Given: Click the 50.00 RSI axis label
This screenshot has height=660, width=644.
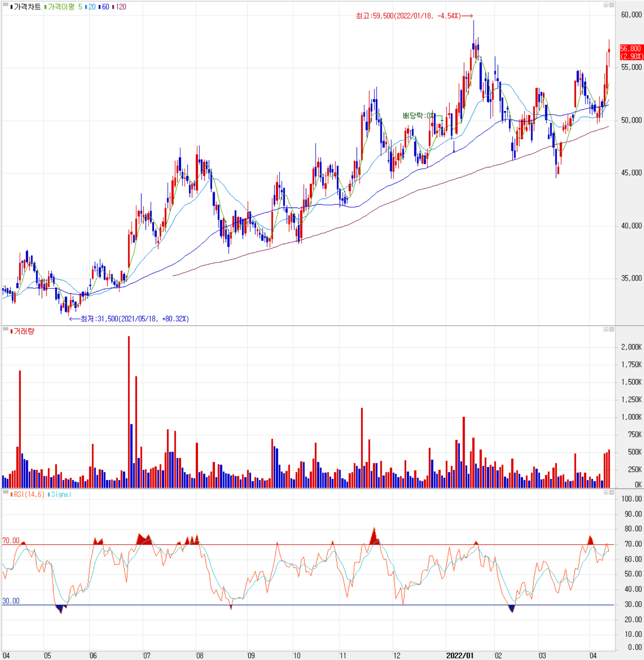Looking at the screenshot, I should coord(633,574).
